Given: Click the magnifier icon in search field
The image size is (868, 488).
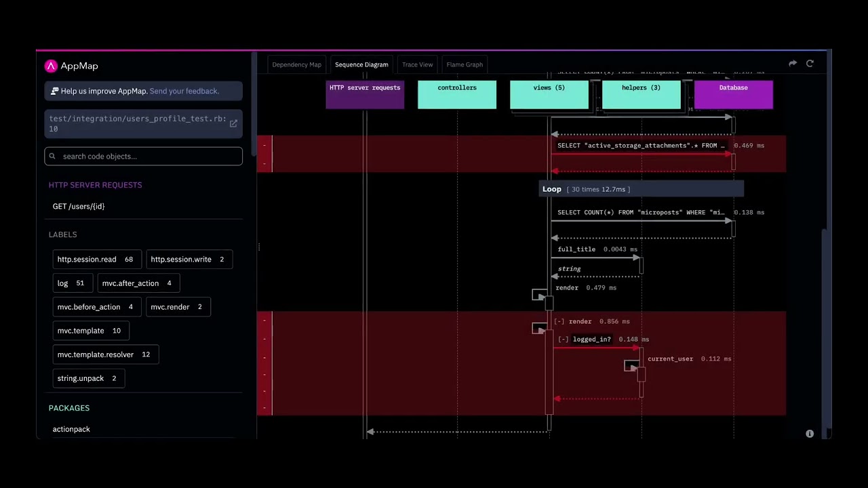Looking at the screenshot, I should (52, 157).
